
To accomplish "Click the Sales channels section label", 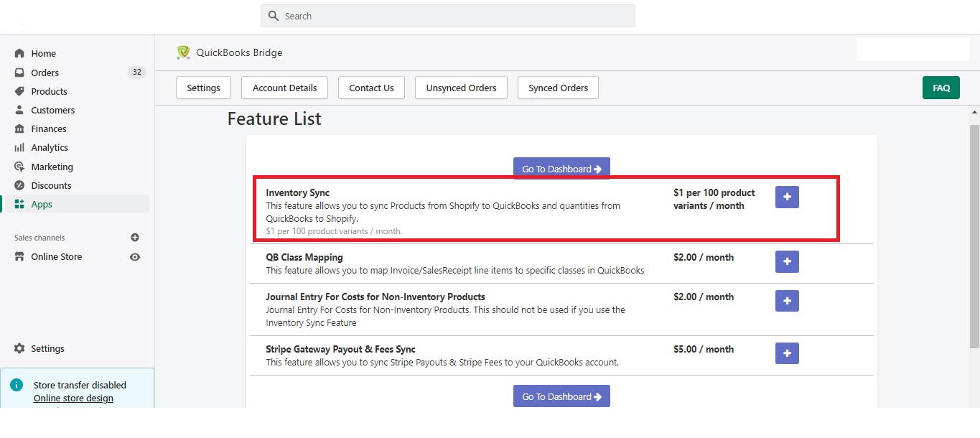I will (x=39, y=238).
